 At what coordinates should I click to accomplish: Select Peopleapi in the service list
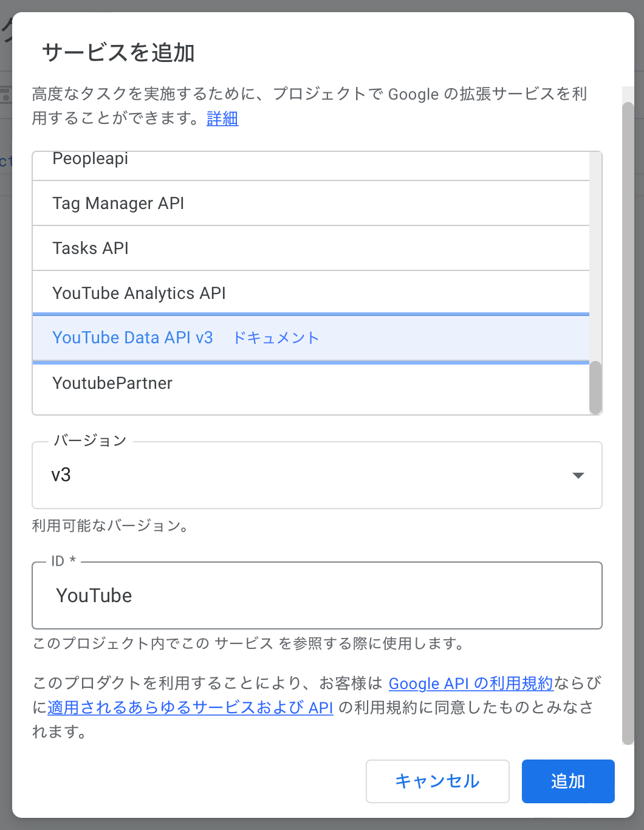(310, 165)
